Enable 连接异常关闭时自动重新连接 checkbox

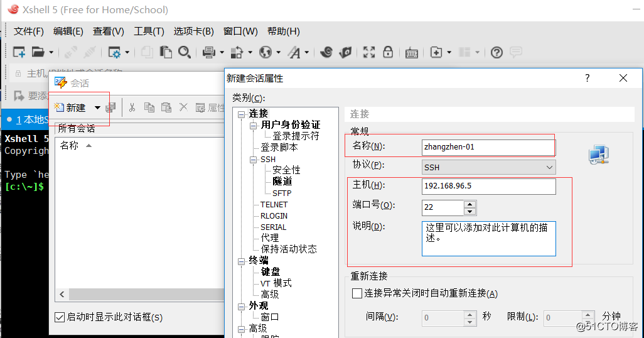[357, 293]
